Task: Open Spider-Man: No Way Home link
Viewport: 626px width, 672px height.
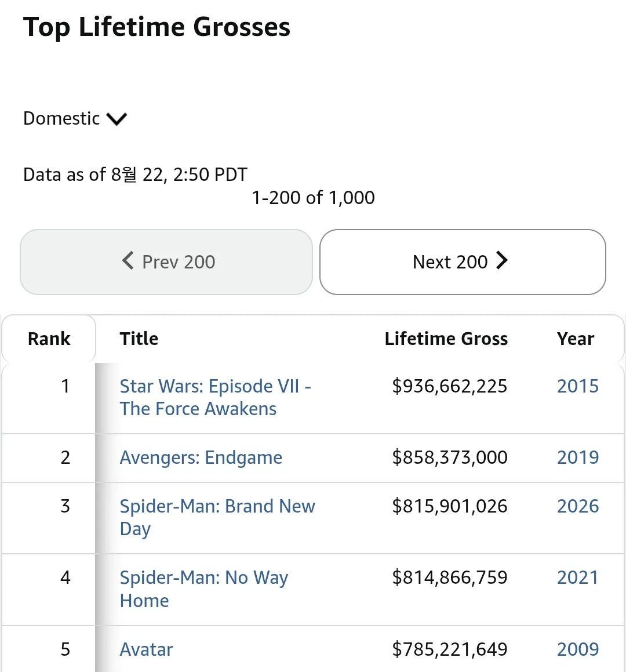Action: tap(204, 589)
